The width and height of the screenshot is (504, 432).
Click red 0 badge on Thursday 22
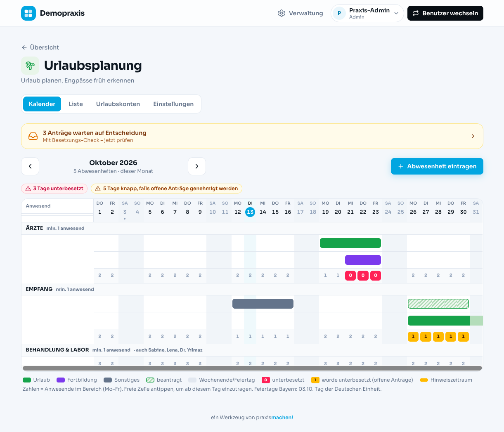pyautogui.click(x=363, y=275)
